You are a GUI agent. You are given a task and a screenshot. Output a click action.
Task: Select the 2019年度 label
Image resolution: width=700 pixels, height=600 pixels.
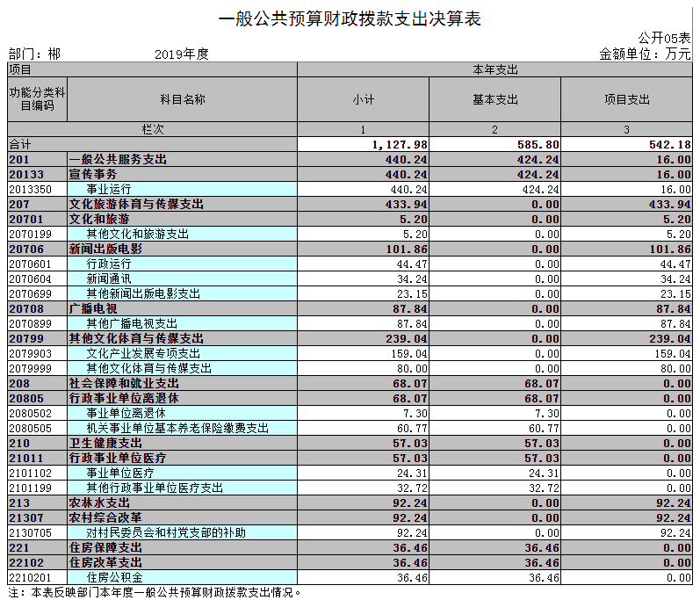tap(182, 54)
